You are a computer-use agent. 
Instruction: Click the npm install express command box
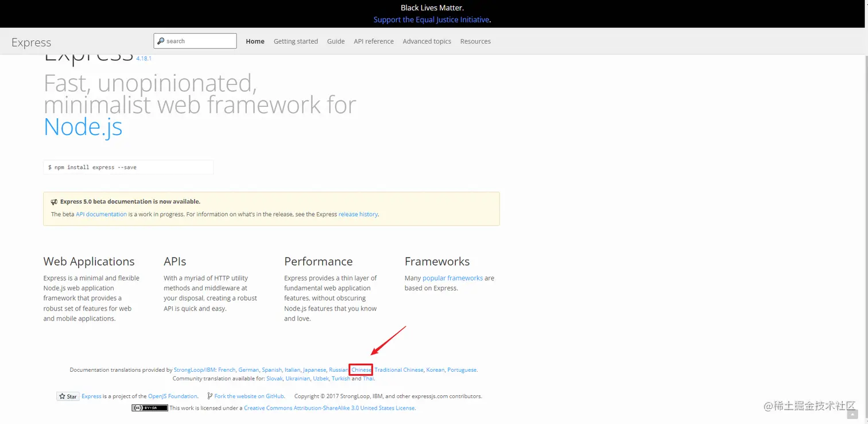click(x=128, y=168)
